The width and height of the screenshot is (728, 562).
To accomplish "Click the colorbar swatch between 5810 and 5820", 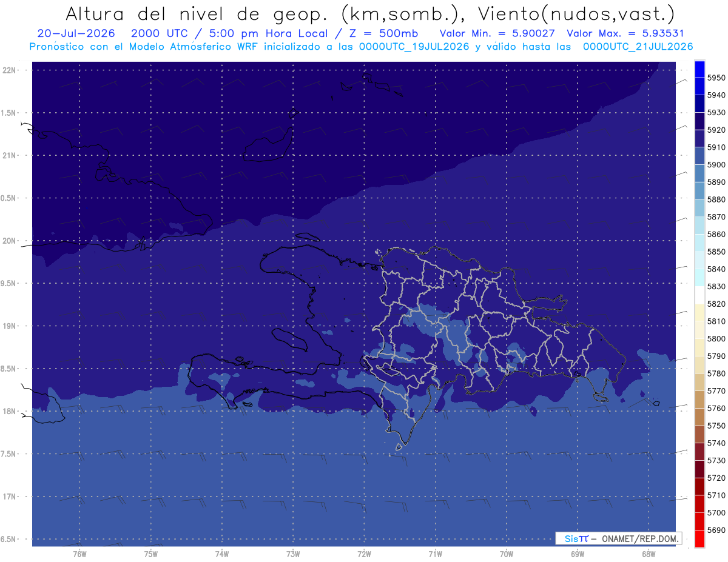I will click(699, 313).
